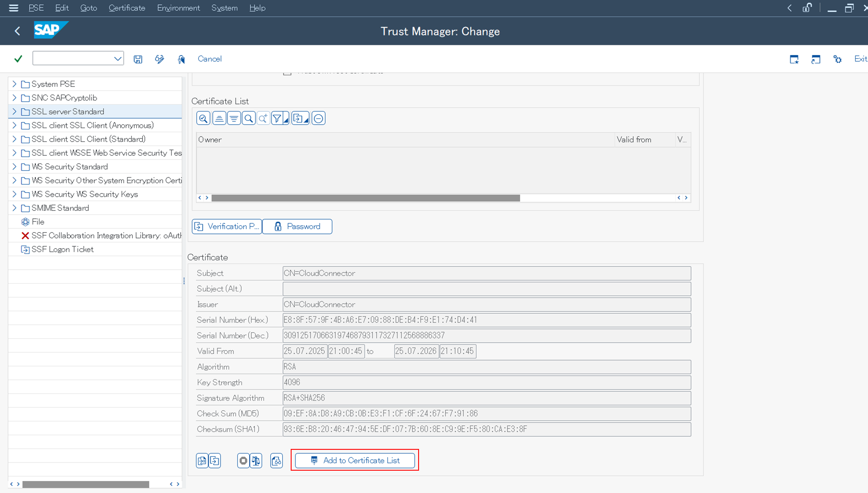The image size is (868, 493).
Task: Open the command field dropdown arrow
Action: [x=117, y=59]
